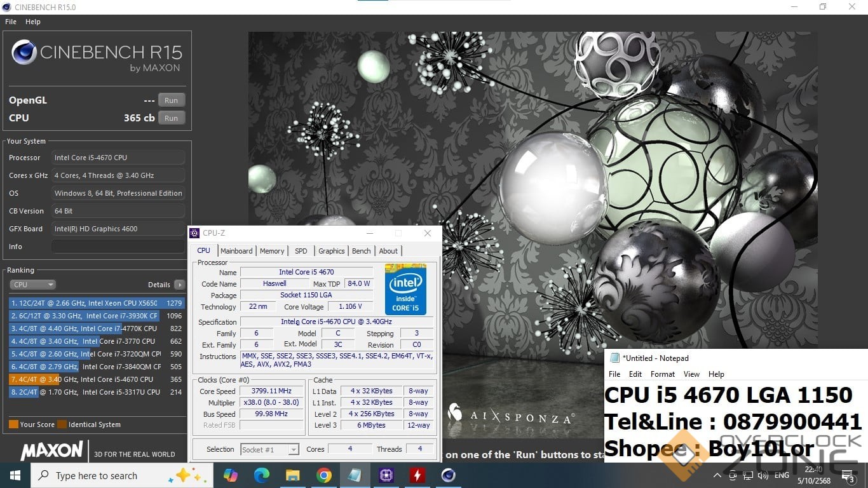Launch Google Chrome from the taskbar

pyautogui.click(x=324, y=475)
